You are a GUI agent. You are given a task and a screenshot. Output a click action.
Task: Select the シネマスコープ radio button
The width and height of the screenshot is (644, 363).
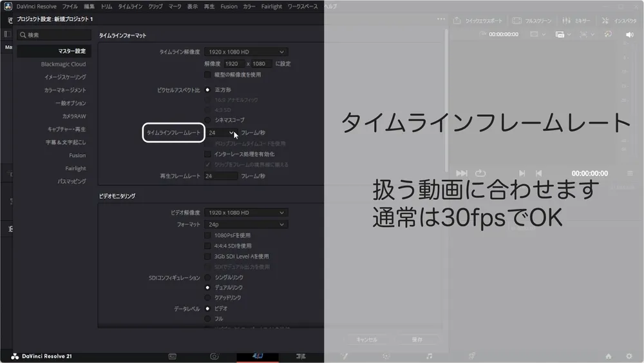(207, 120)
